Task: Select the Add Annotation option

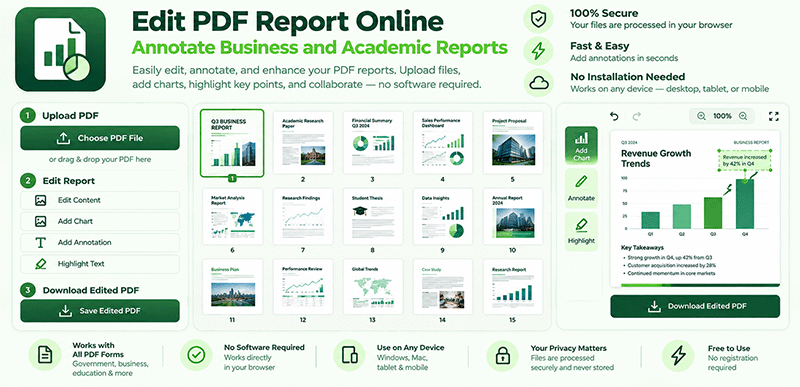Action: (x=100, y=243)
